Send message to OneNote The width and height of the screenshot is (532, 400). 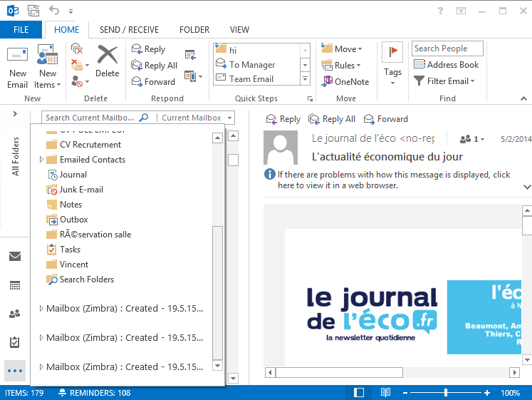pyautogui.click(x=345, y=81)
